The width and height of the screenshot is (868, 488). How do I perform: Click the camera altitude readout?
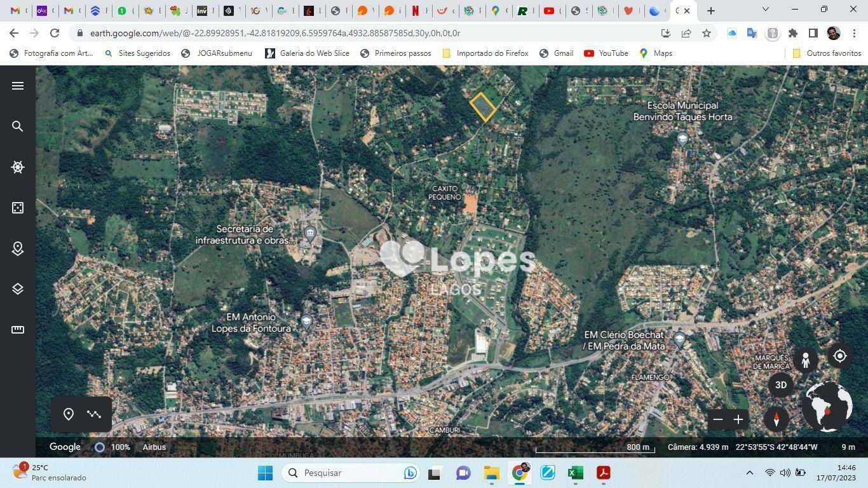[698, 447]
